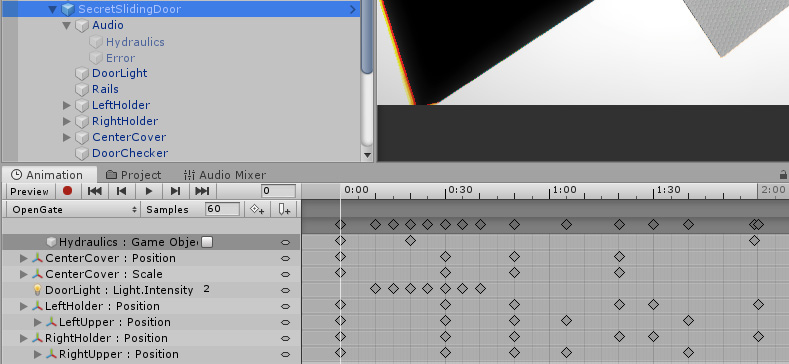The height and width of the screenshot is (364, 789).
Task: Expand LeftHolder : Position property
Action: click(x=23, y=306)
